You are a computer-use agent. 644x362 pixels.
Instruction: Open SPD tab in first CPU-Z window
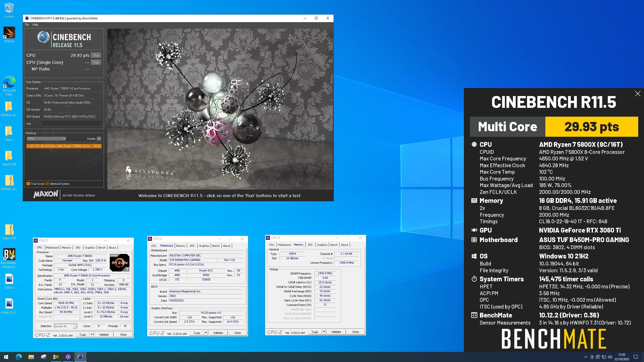point(78,248)
